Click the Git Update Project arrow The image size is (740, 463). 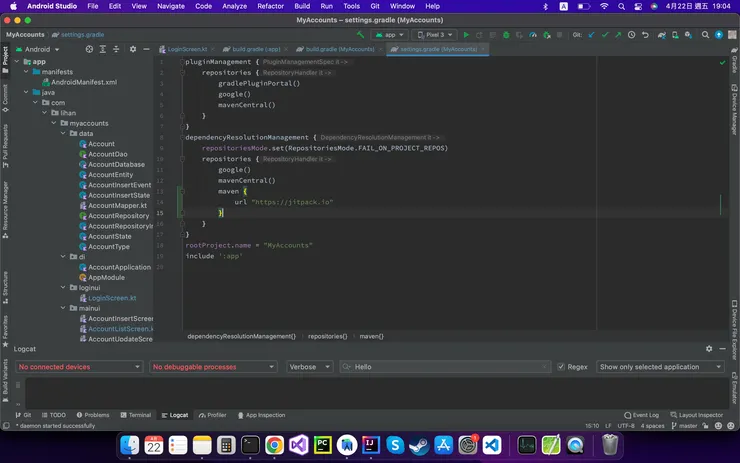tap(590, 34)
